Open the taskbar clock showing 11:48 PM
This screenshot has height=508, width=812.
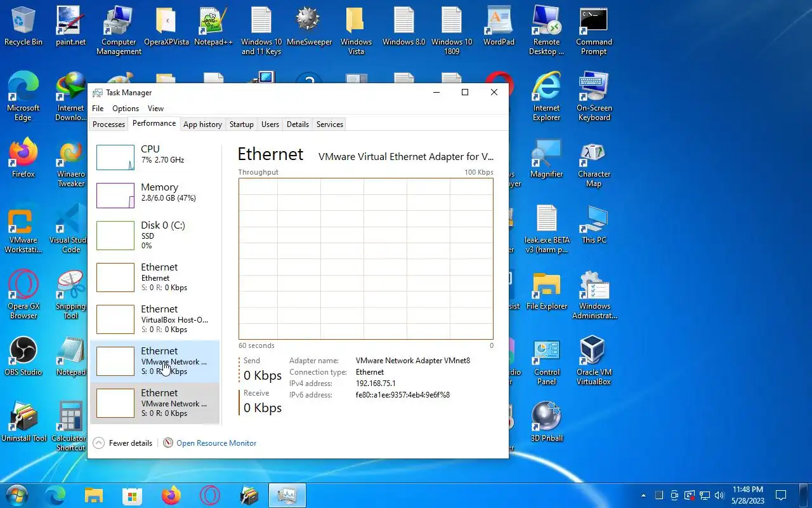(x=748, y=495)
